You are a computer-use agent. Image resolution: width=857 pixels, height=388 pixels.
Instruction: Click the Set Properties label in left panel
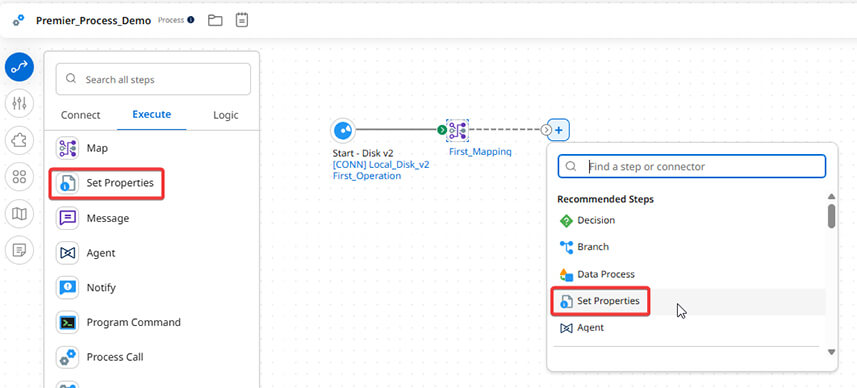[120, 183]
